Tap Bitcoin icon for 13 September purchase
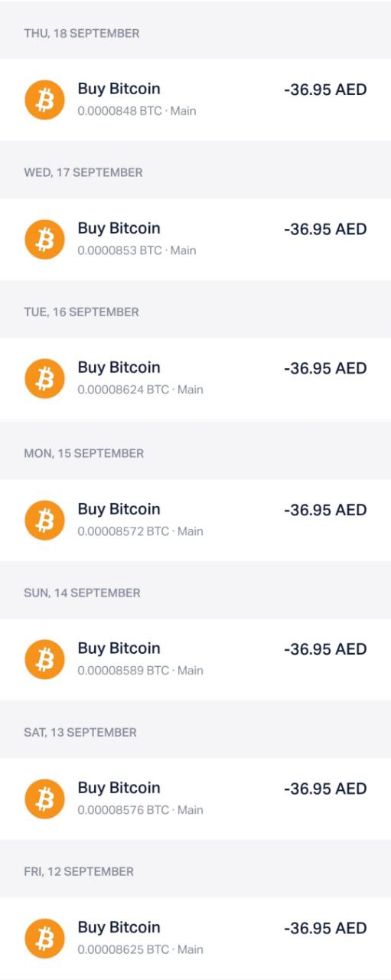Screen dimensions: 391x980 coord(45,799)
